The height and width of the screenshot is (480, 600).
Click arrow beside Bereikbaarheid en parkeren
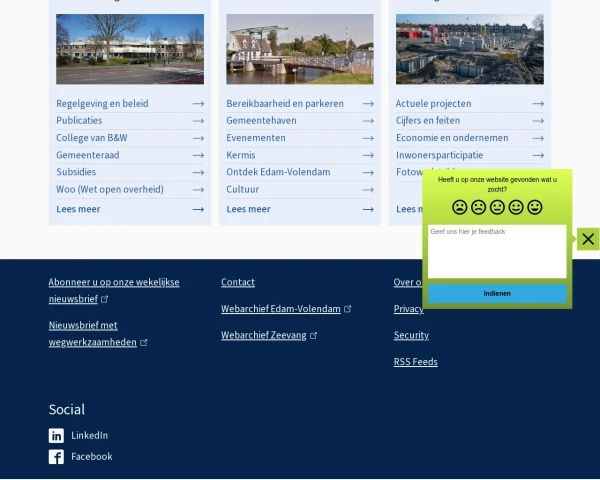click(x=368, y=104)
